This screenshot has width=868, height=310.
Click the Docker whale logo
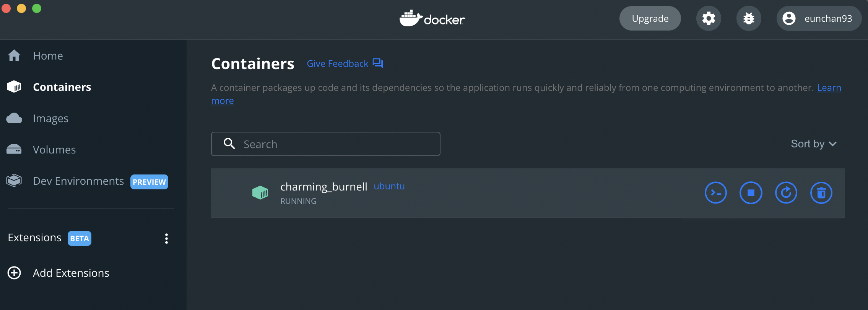point(432,18)
